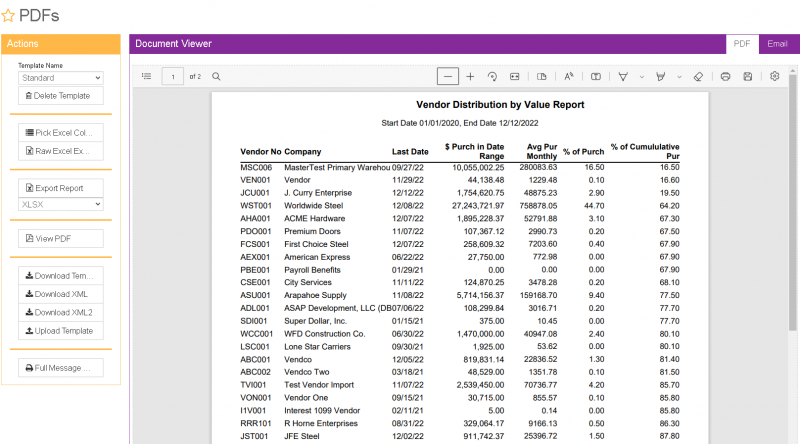This screenshot has height=444, width=800.
Task: Rotate the document page
Action: pos(492,76)
